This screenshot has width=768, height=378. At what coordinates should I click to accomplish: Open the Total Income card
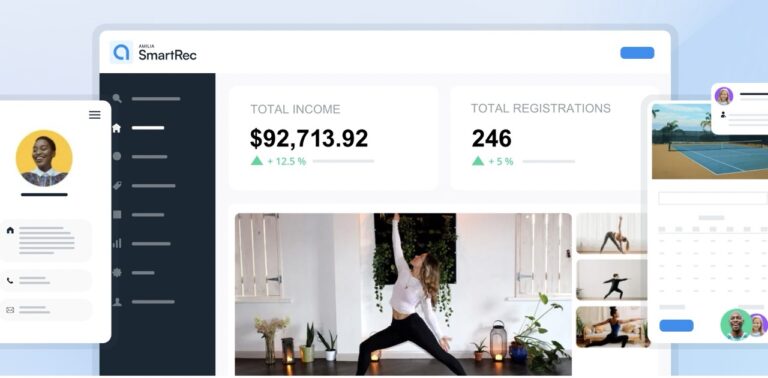point(333,138)
